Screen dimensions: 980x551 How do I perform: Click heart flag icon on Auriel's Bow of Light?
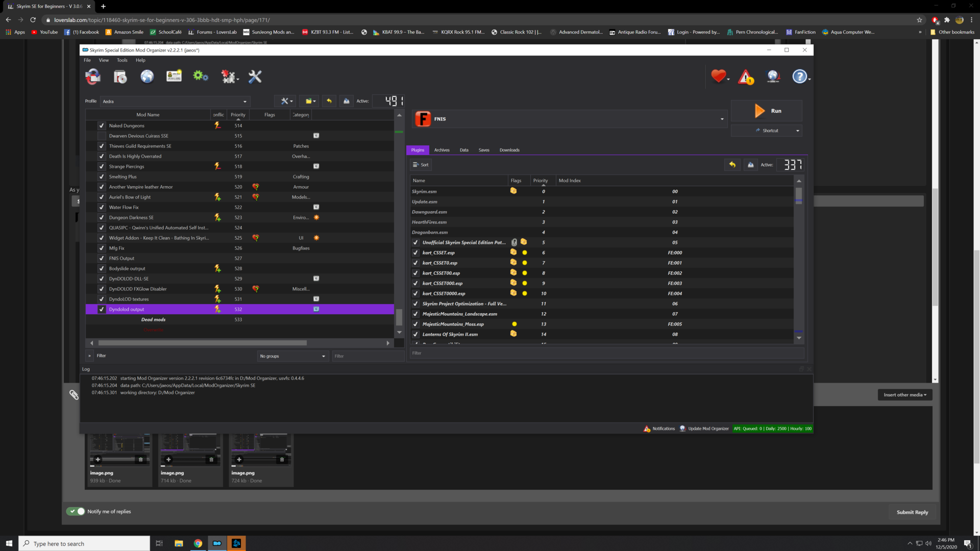(x=256, y=197)
